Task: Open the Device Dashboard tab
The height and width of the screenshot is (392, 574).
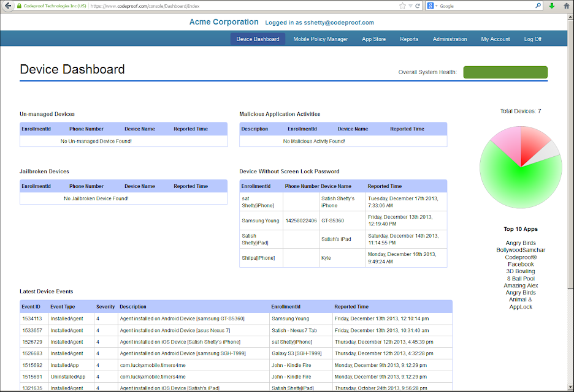Action: [x=258, y=39]
